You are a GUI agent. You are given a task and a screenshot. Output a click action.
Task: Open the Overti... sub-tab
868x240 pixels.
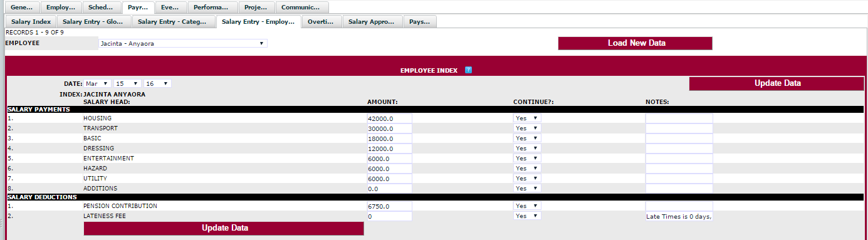pos(322,21)
